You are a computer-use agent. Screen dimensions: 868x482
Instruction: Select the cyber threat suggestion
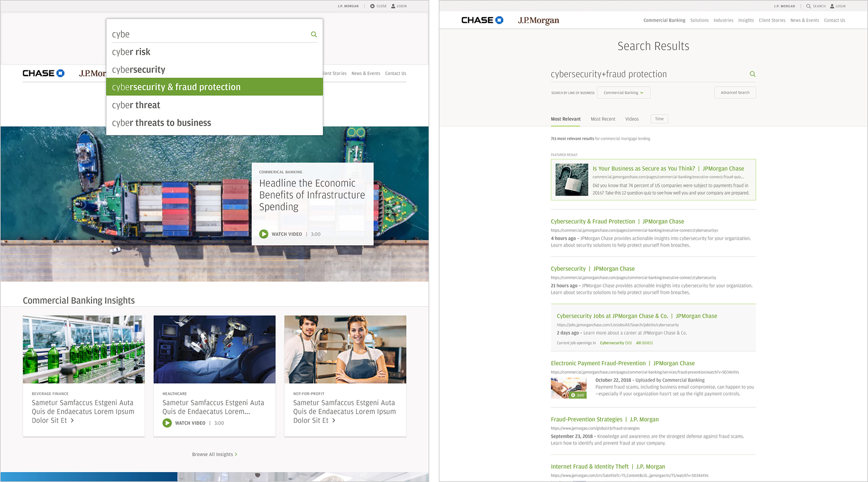coord(214,105)
